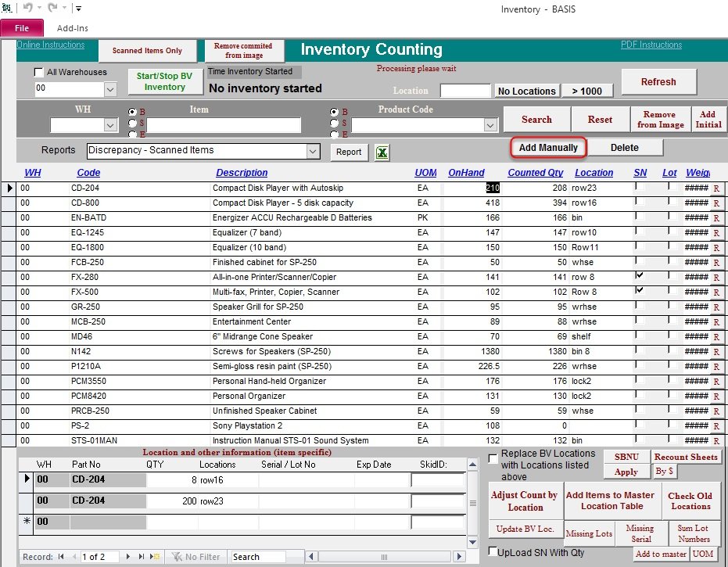The image size is (728, 567).
Task: Click the Excel export icon beside Report
Action: pyautogui.click(x=382, y=153)
